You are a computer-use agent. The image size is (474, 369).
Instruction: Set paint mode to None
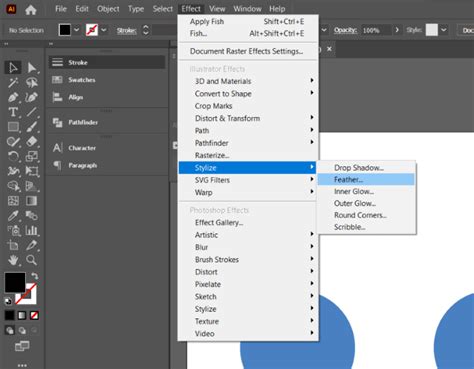[34, 315]
